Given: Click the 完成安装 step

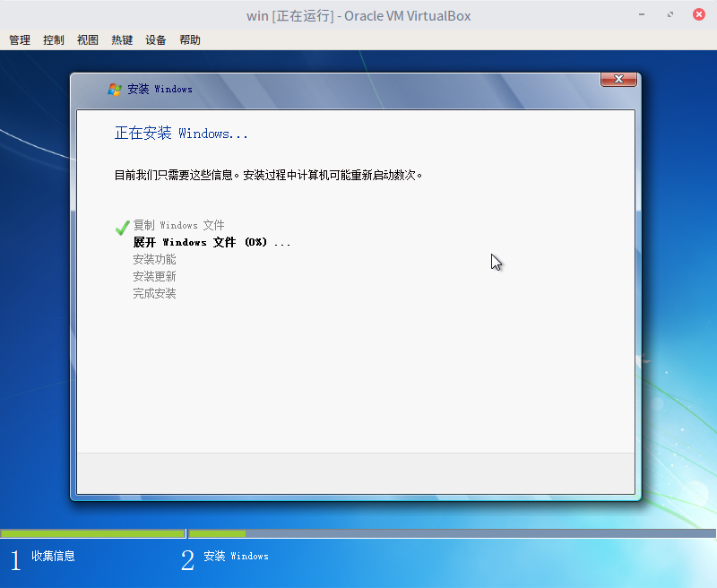Looking at the screenshot, I should [x=154, y=293].
